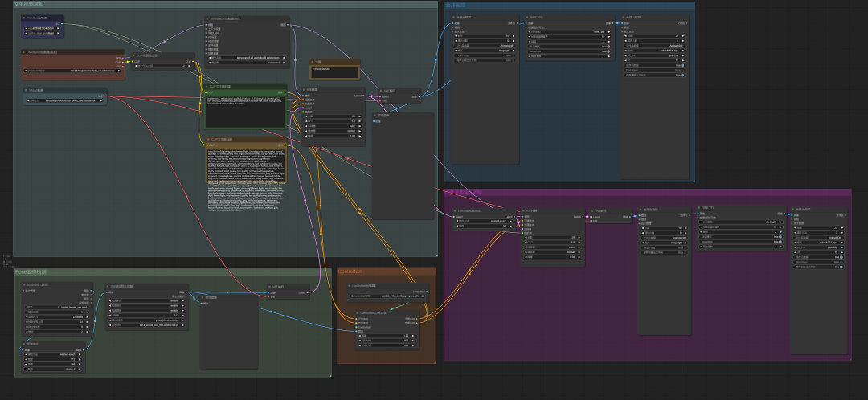This screenshot has width=868, height=400.
Task: Open ControlNet名称 control_v11p_sd15_openpose dropdown
Action: (x=388, y=296)
